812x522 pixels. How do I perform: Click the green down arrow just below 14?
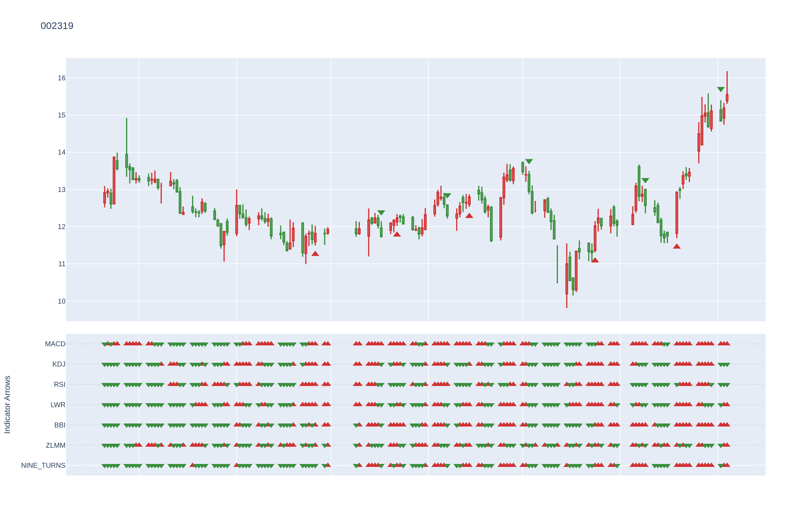(529, 162)
